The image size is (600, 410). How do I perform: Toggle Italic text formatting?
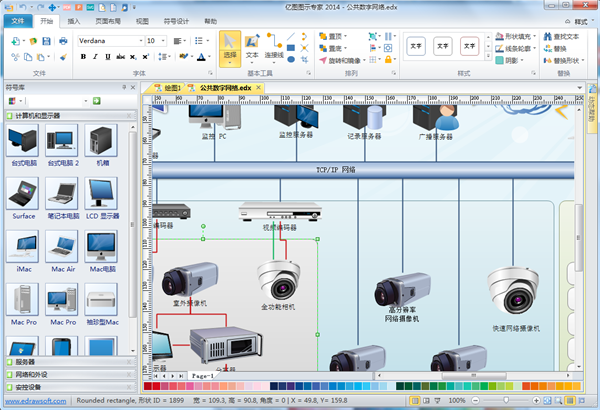[x=95, y=58]
